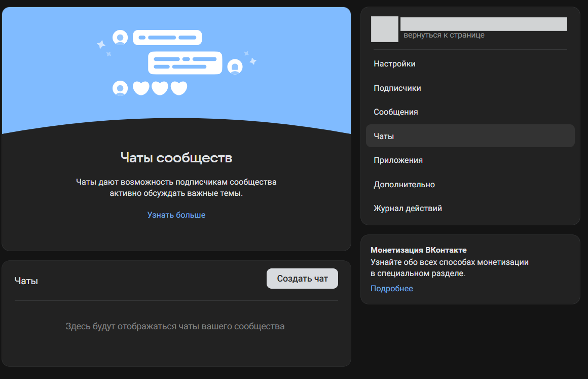Click the community avatar thumbnail
588x379 pixels.
click(x=385, y=29)
